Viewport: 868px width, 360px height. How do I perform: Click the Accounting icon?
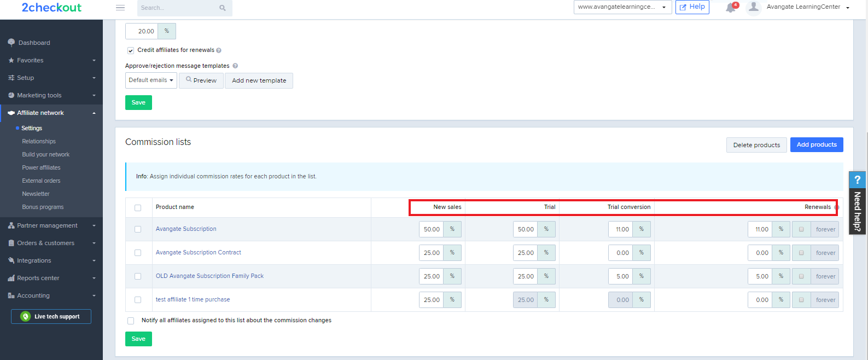(x=11, y=295)
